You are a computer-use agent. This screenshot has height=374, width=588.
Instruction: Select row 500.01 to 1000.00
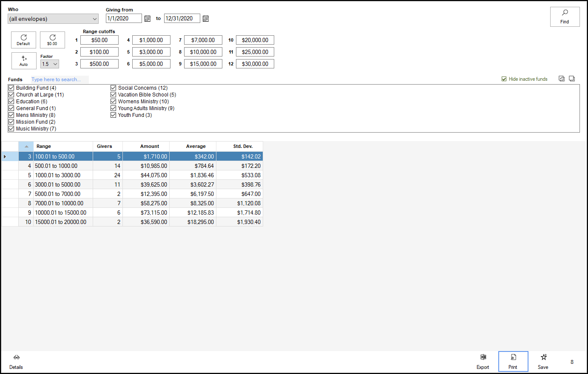(132, 166)
